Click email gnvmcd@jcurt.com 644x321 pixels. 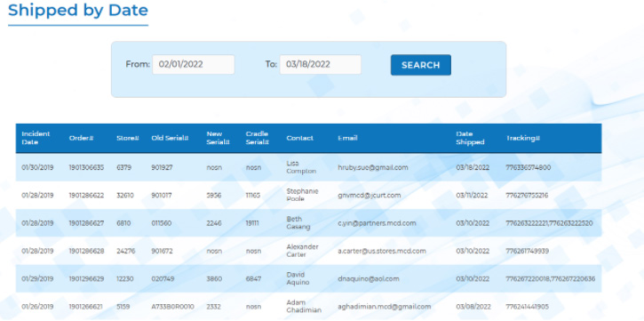pos(370,196)
